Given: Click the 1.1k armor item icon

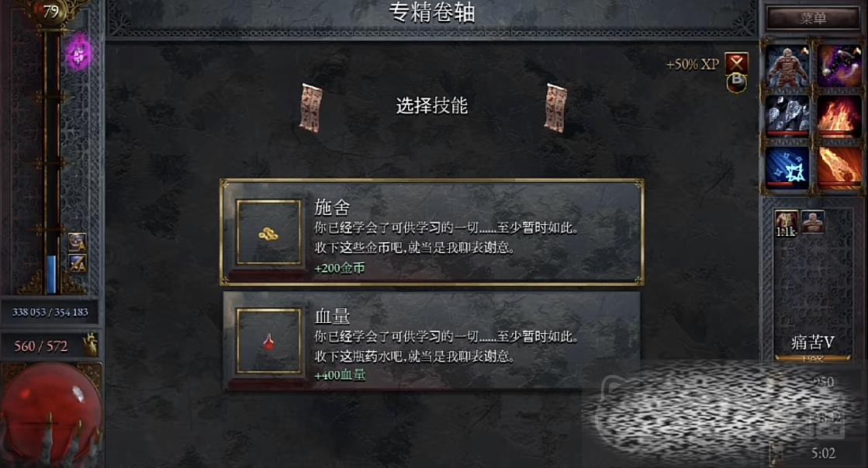Looking at the screenshot, I should (786, 223).
